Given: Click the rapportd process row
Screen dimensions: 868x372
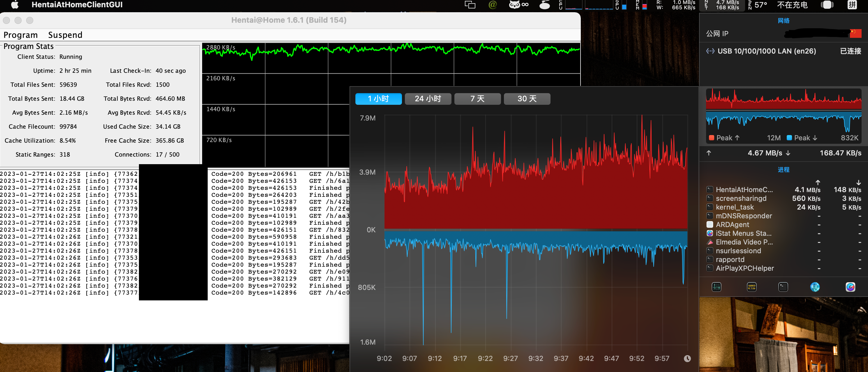Looking at the screenshot, I should (x=784, y=260).
